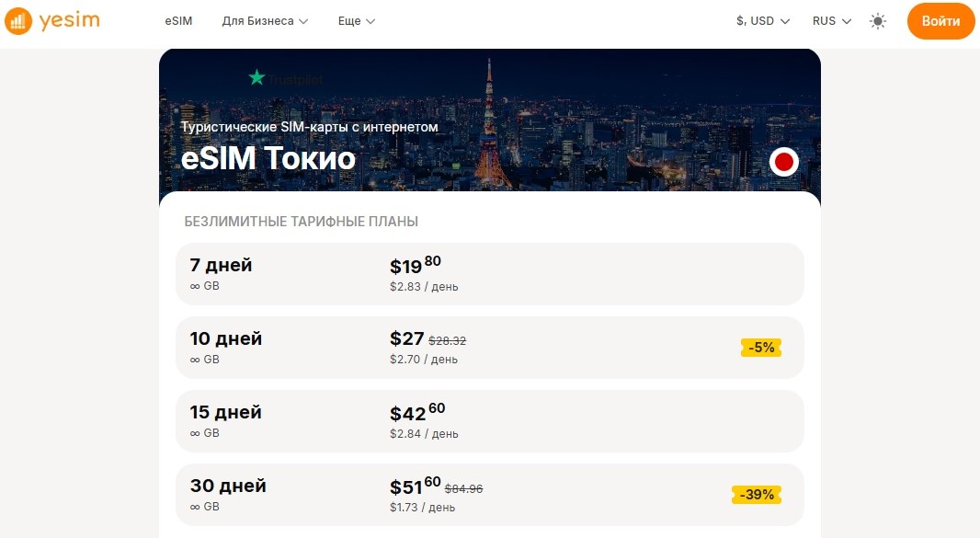Click the -39% discount badge

click(x=757, y=495)
